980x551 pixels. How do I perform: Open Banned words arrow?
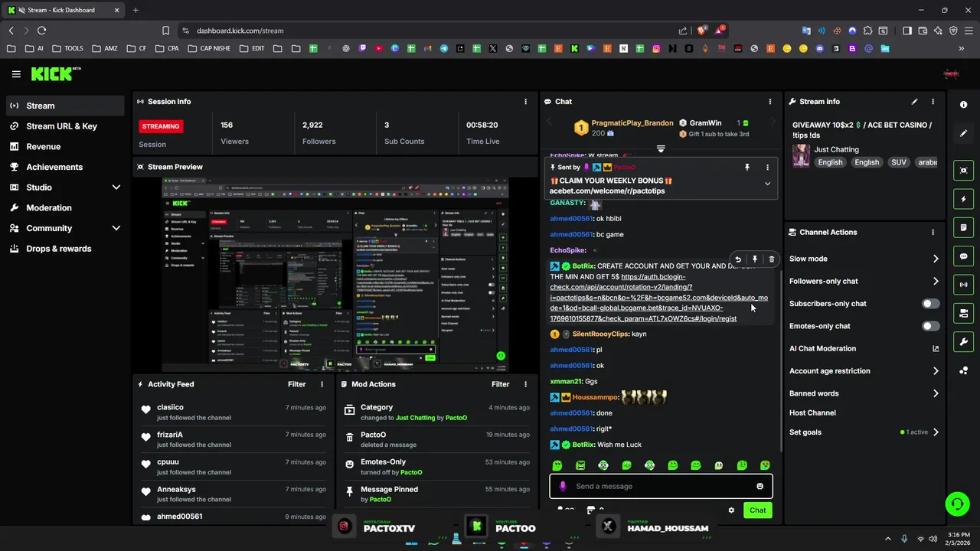coord(936,393)
